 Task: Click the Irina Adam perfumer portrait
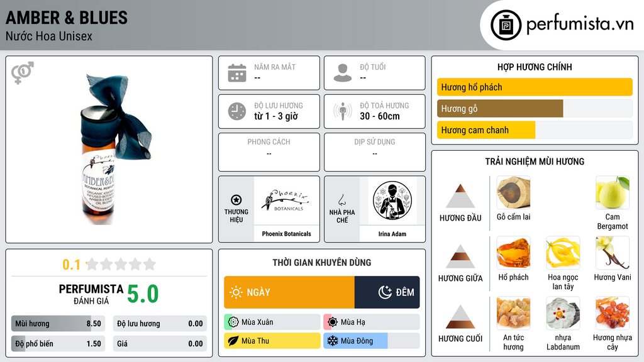(x=392, y=200)
